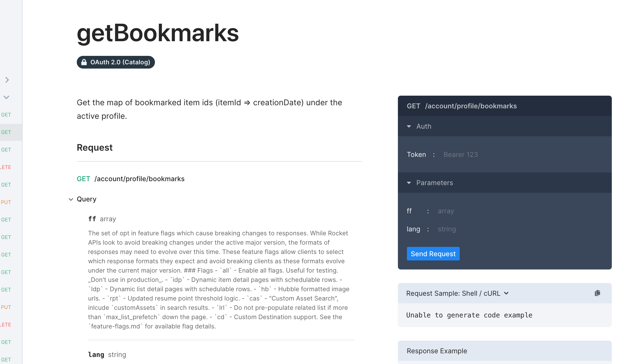
Task: Collapse the Parameters section
Action: 409,183
